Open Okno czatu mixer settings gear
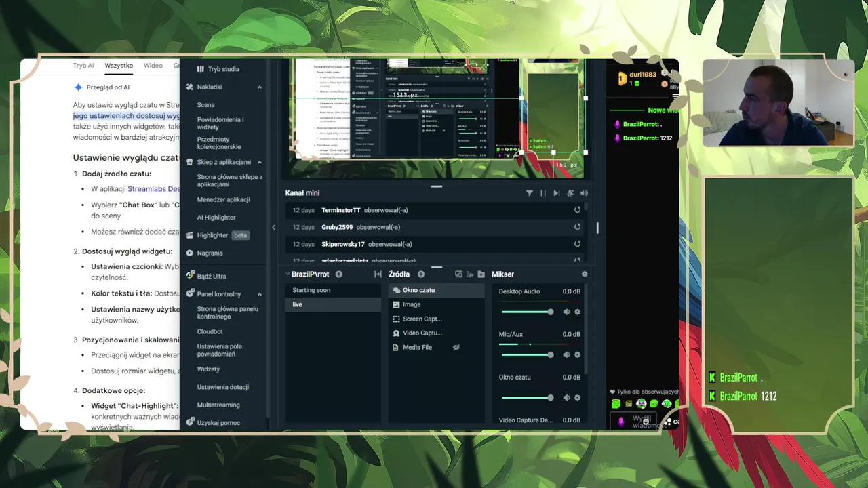Screen dimensions: 868x488 577,398
